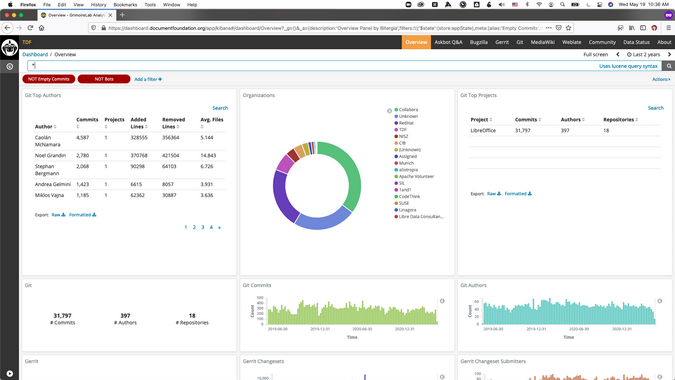Sort Git Top Authors by Removed Lines

pos(173,123)
